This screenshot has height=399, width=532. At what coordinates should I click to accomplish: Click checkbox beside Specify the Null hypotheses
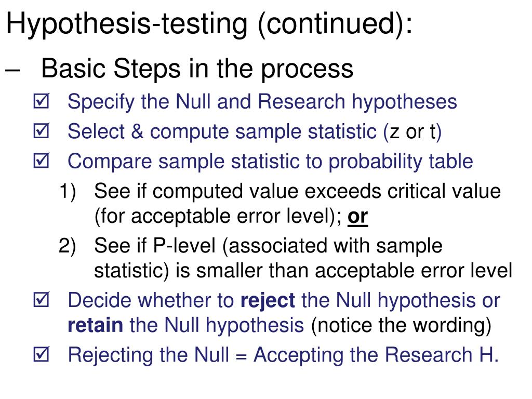pos(42,101)
